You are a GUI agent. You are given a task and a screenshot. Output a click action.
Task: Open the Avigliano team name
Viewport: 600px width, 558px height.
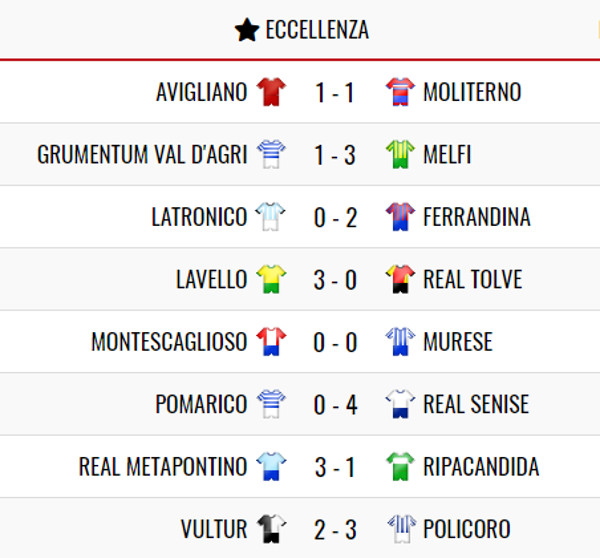pyautogui.click(x=202, y=92)
